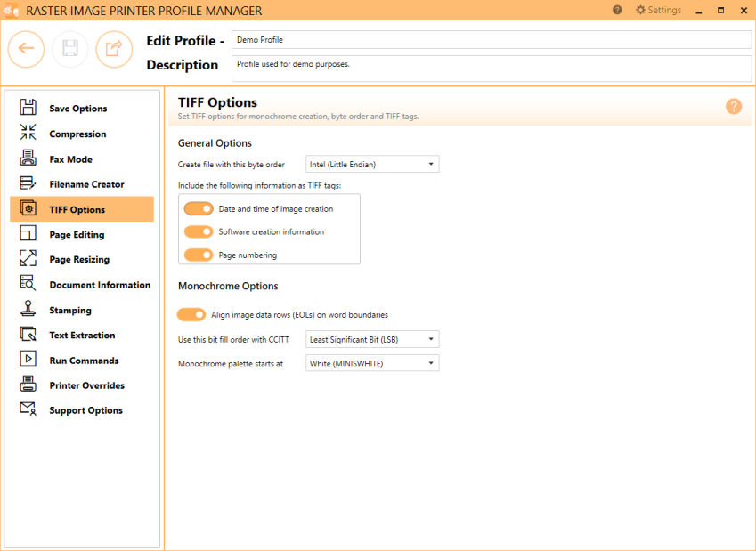Viewport: 756px width, 551px height.
Task: Click the TIFF Options gear-page icon
Action: coord(28,208)
